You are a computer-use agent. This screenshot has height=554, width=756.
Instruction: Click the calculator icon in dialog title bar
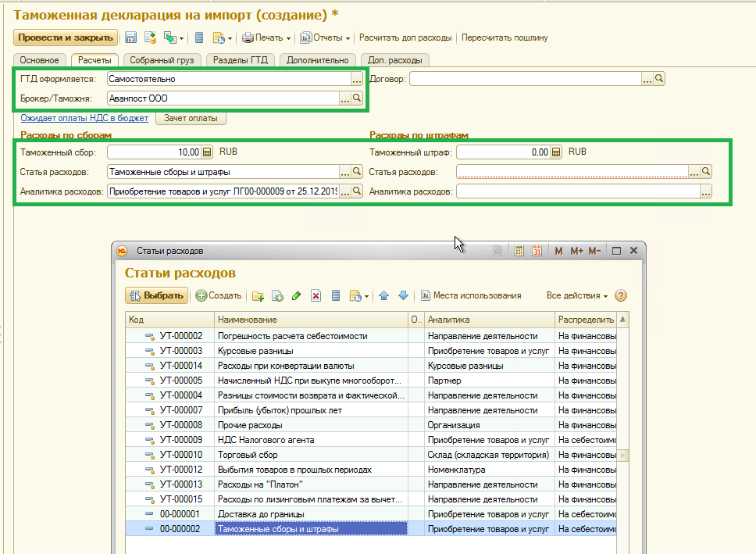(x=519, y=251)
